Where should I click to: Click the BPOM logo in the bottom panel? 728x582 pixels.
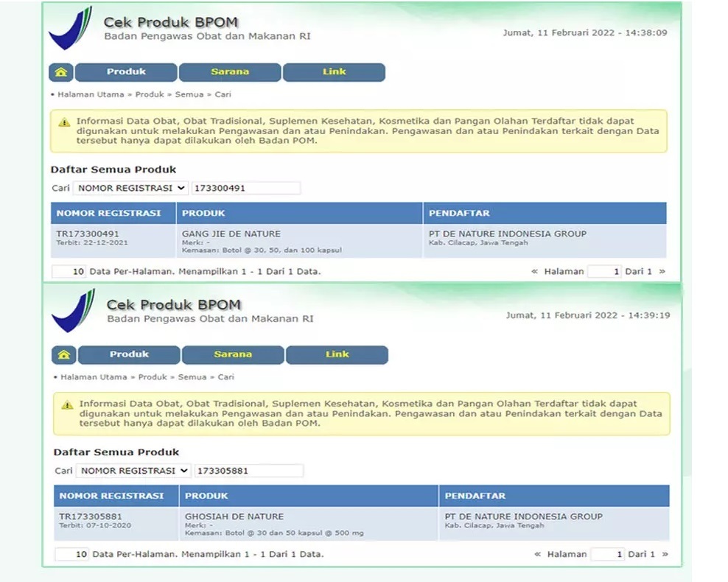[x=74, y=310]
